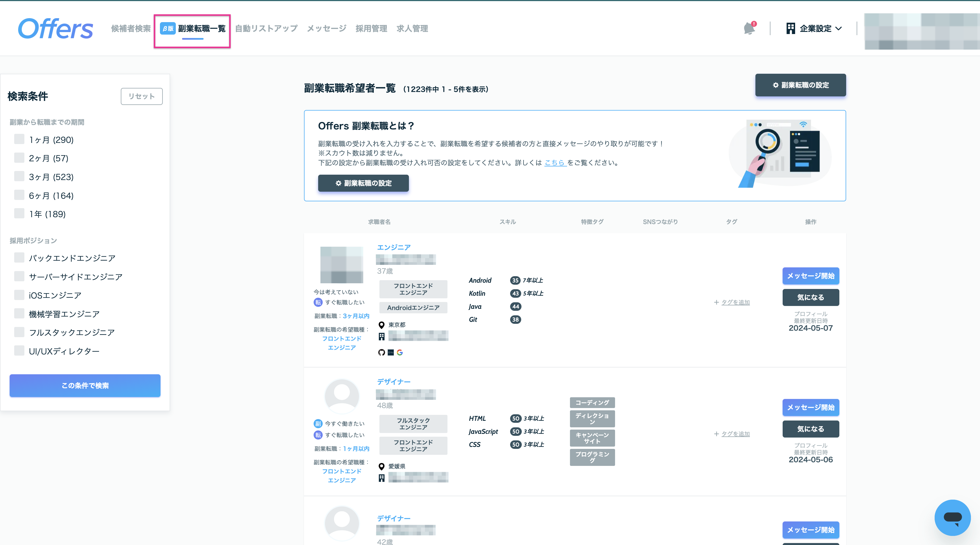The width and height of the screenshot is (980, 545).
Task: Open the 自動リストアップ tab
Action: (266, 29)
